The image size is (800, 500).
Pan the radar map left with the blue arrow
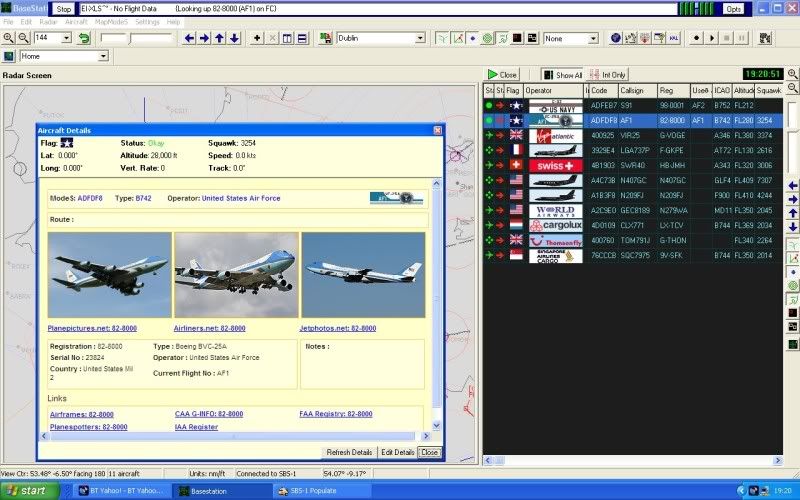click(x=190, y=38)
